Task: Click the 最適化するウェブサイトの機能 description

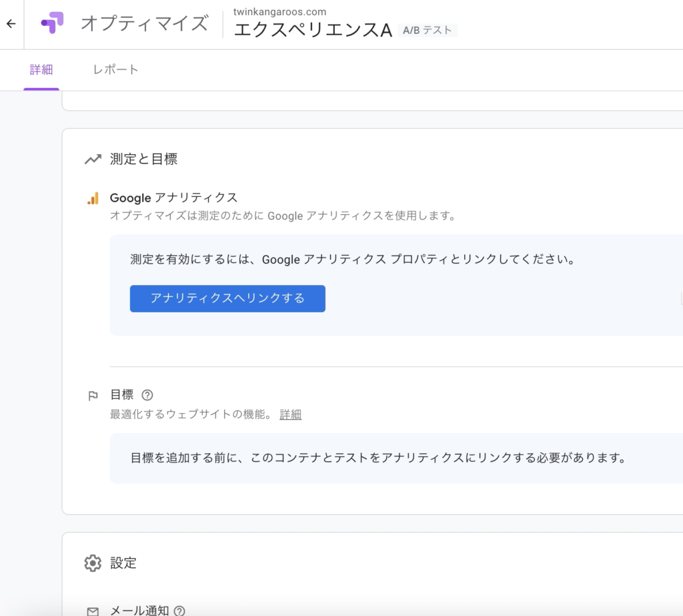Action: click(x=191, y=414)
